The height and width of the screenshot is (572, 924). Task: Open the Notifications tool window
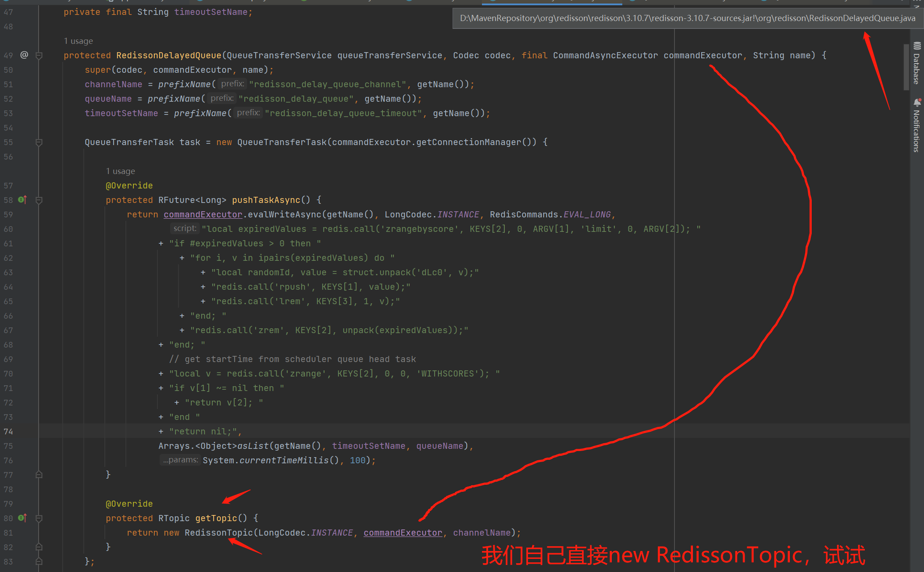[x=917, y=126]
